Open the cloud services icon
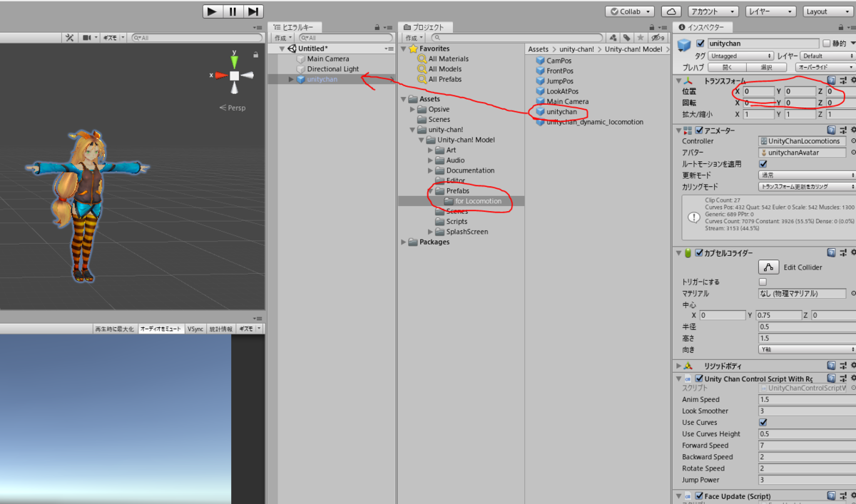856x504 pixels. tap(671, 11)
